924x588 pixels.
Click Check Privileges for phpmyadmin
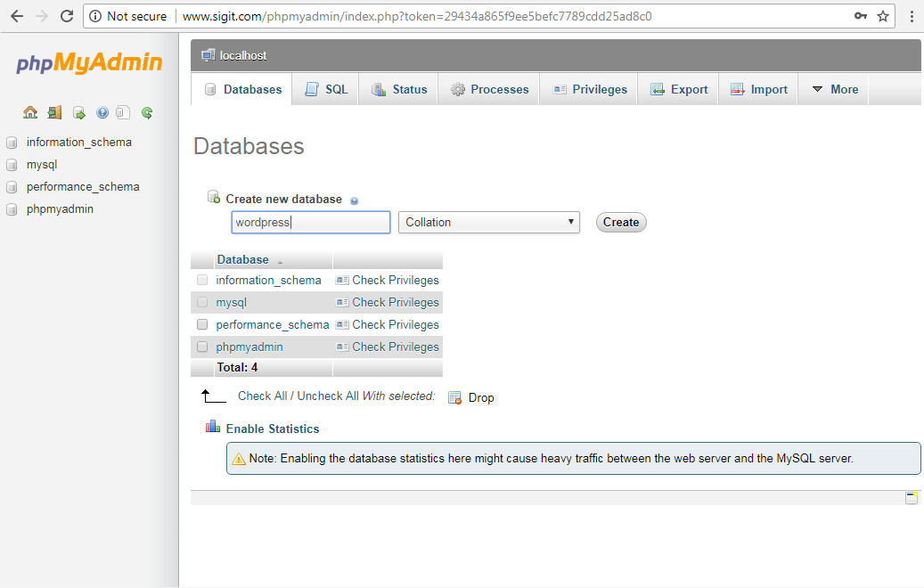396,347
